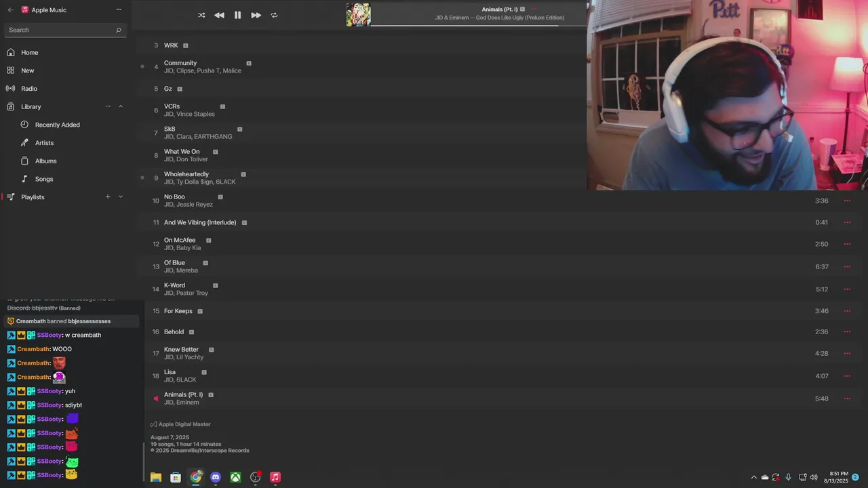
Task: Open artist link Lil Yachty
Action: coord(190,357)
